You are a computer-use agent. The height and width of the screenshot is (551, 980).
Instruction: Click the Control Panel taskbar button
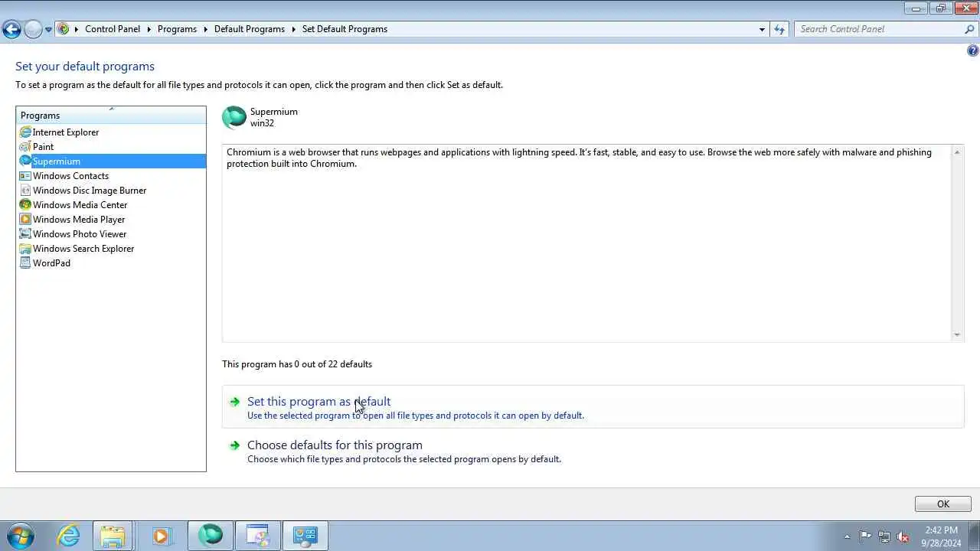[305, 536]
